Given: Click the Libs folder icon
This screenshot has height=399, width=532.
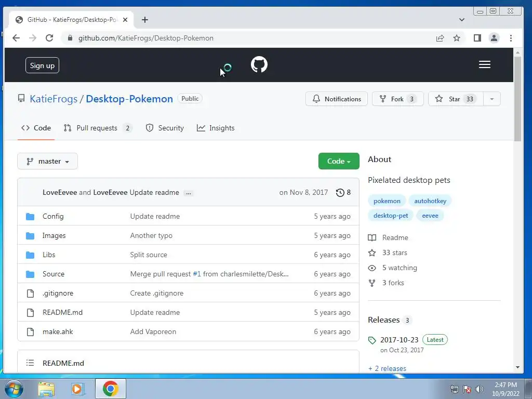Looking at the screenshot, I should coord(30,255).
